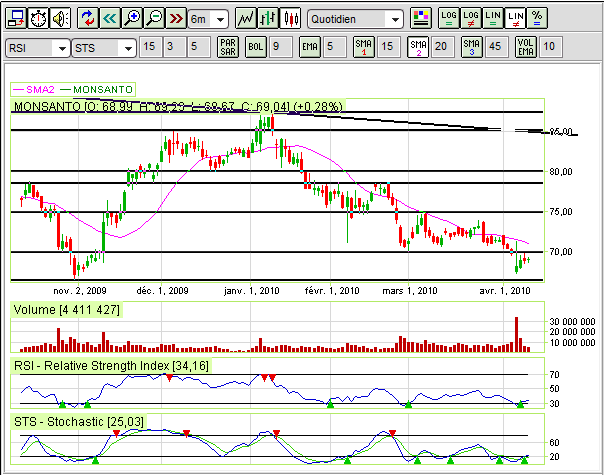
Task: Shift chart backward with green double arrows
Action: (x=110, y=18)
